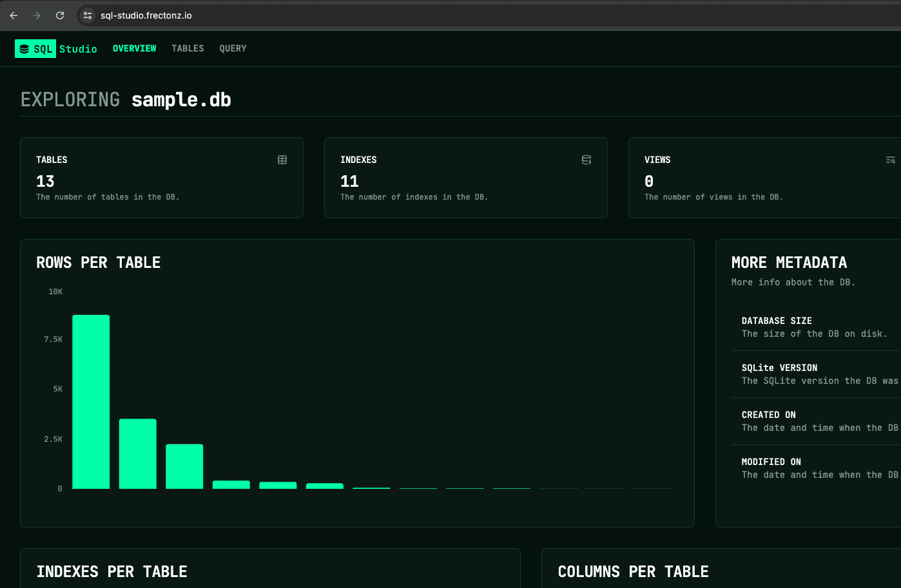Click the sample.db database name
The width and height of the screenshot is (901, 588).
coord(181,99)
